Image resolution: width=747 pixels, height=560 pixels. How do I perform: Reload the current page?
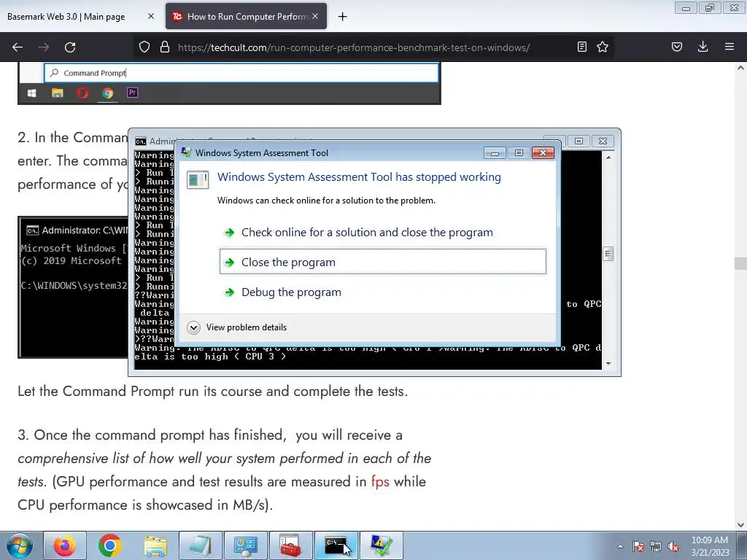coord(70,47)
